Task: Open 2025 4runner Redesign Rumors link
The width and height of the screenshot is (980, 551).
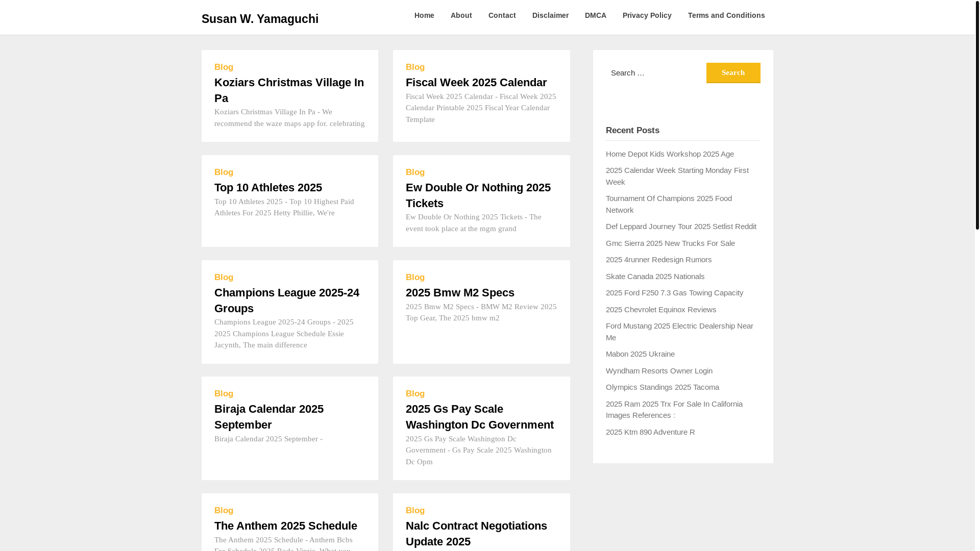Action: [x=658, y=259]
